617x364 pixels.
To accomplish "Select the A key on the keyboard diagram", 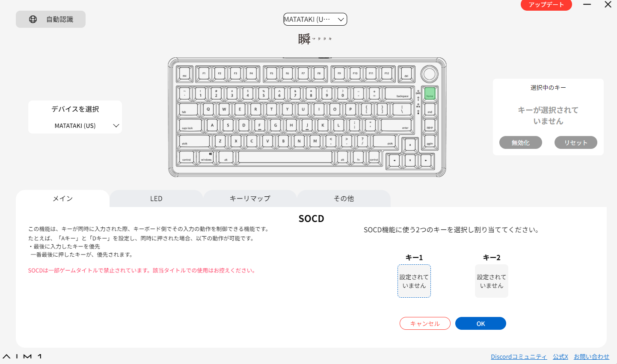I will click(212, 125).
